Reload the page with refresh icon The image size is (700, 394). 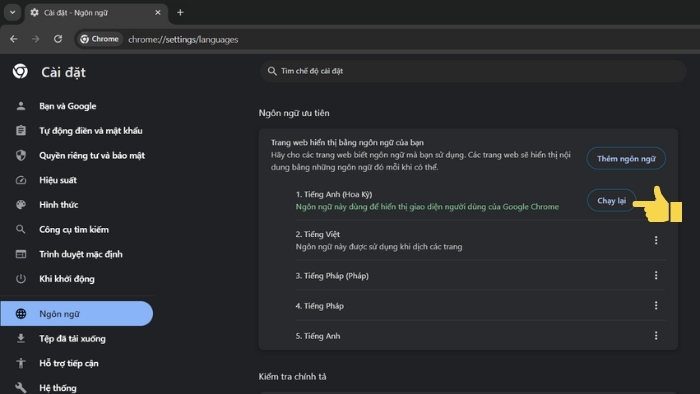pyautogui.click(x=58, y=39)
